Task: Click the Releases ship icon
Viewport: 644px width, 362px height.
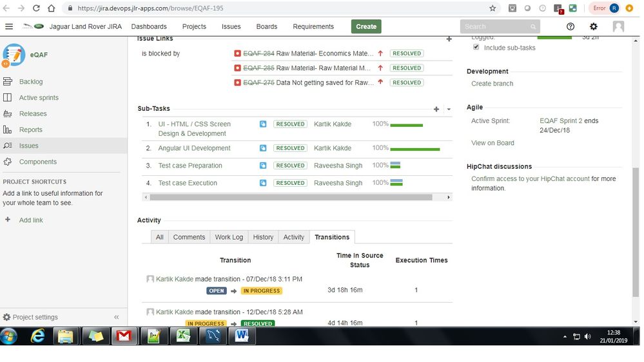Action: [7, 113]
